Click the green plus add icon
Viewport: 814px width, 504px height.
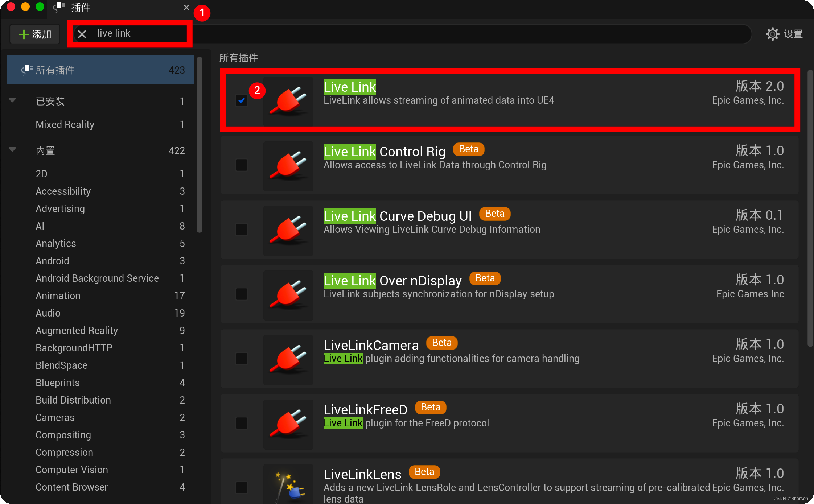coord(24,34)
